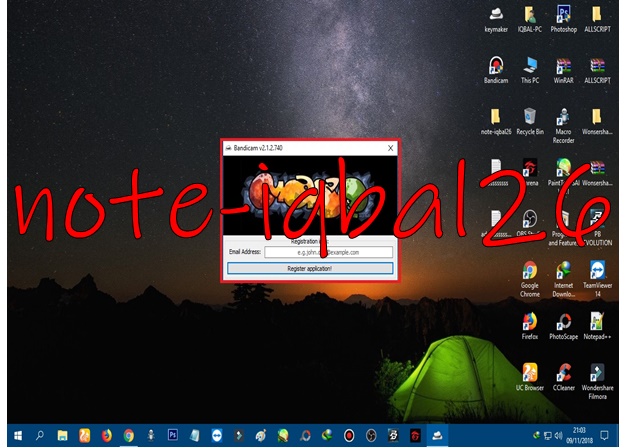
Task: Close the Bandicam v2.1.2.740 dialog
Action: coord(390,148)
